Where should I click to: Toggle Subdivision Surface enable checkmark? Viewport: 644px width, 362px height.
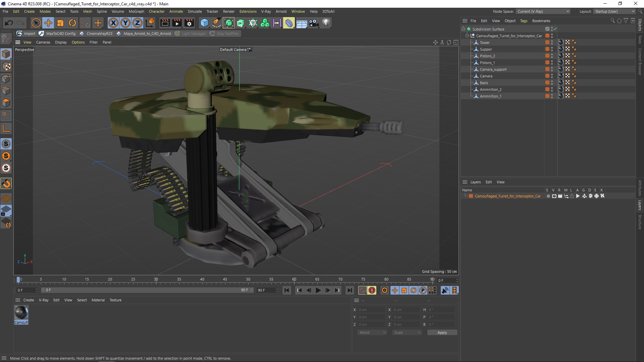(x=555, y=29)
